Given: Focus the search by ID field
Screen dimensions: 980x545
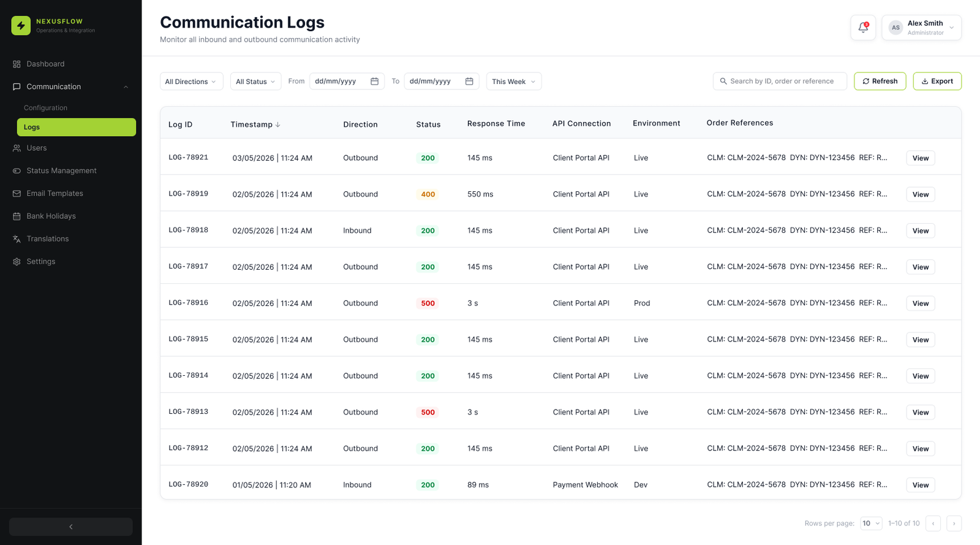Looking at the screenshot, I should click(780, 81).
